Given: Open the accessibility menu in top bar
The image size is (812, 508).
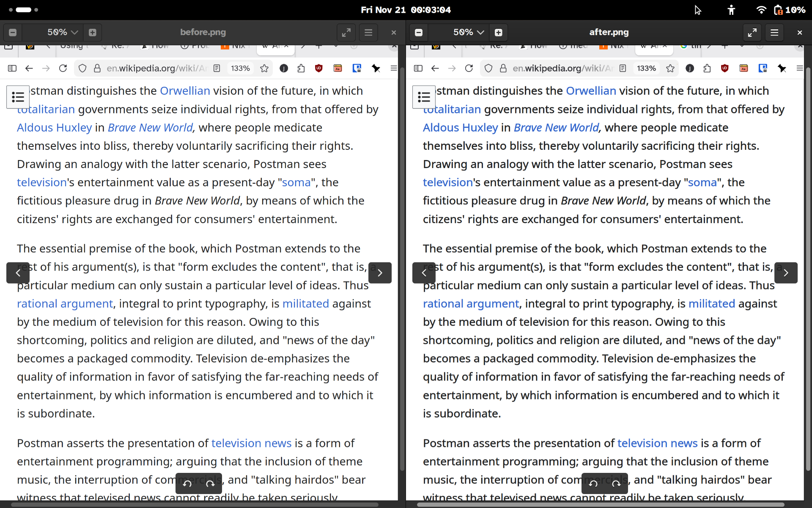Looking at the screenshot, I should point(731,10).
